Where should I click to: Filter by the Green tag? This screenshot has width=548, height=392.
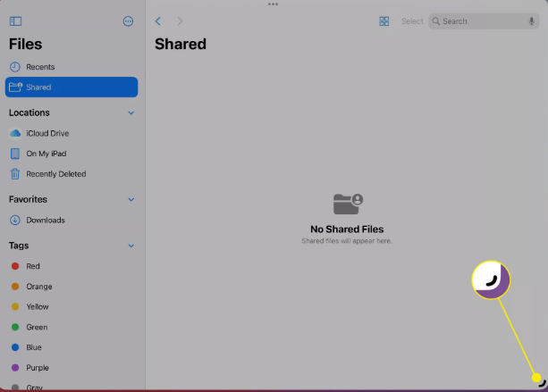coord(72,327)
